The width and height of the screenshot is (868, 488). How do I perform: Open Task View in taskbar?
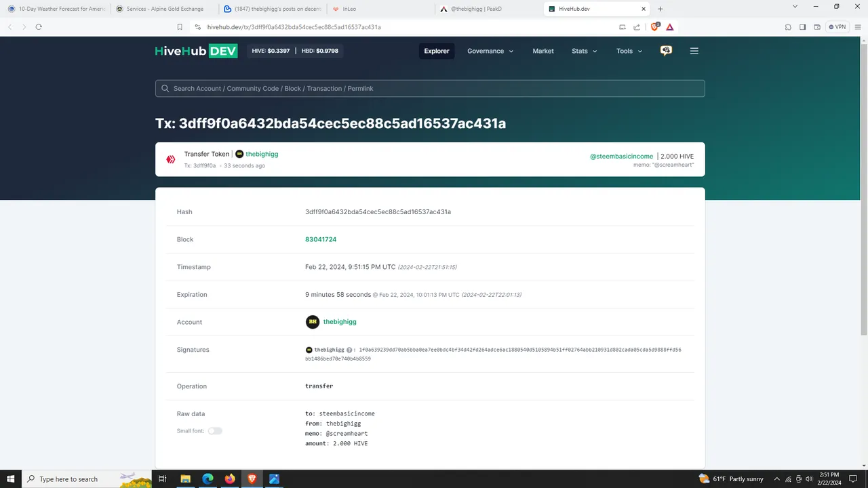(x=162, y=479)
